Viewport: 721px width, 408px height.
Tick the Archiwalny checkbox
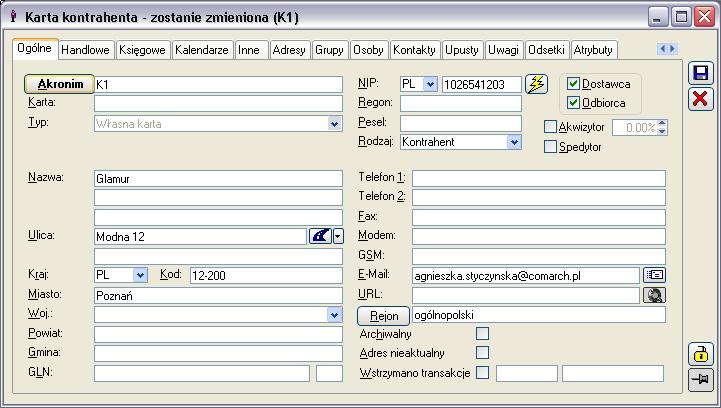(482, 333)
